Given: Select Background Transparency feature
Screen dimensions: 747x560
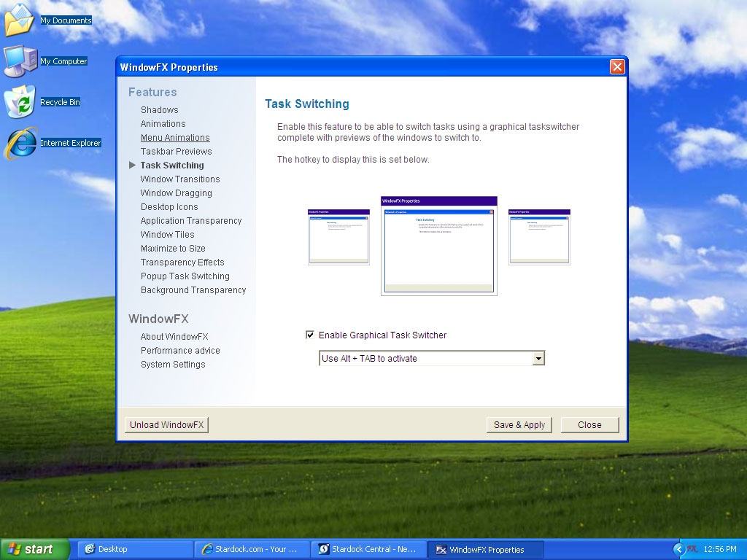Looking at the screenshot, I should click(193, 290).
